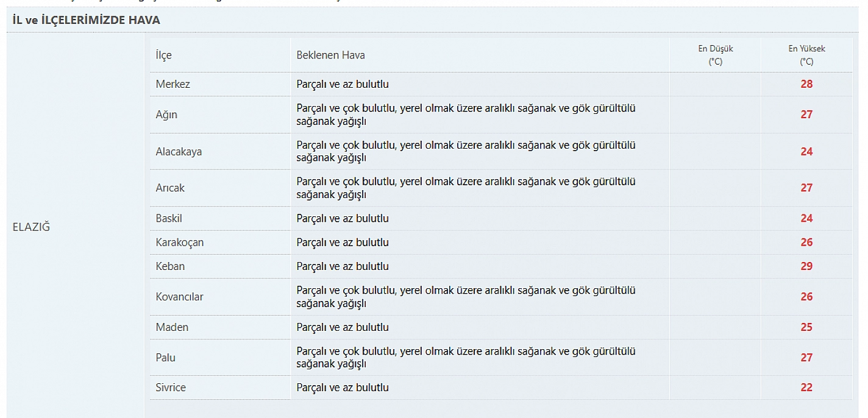Select the Maden district name

tap(172, 327)
